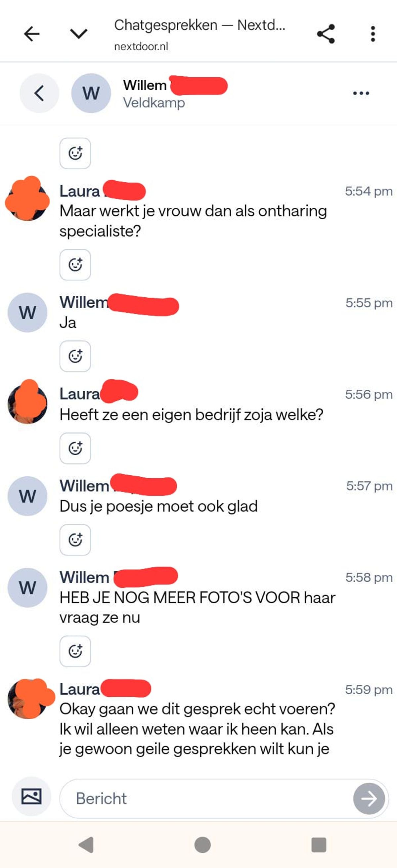
Task: Add reaction below the 5:57 pm message
Action: tap(75, 540)
